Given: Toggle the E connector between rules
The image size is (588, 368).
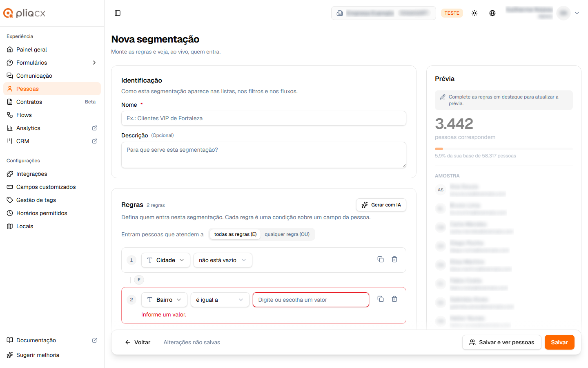Looking at the screenshot, I should 139,280.
